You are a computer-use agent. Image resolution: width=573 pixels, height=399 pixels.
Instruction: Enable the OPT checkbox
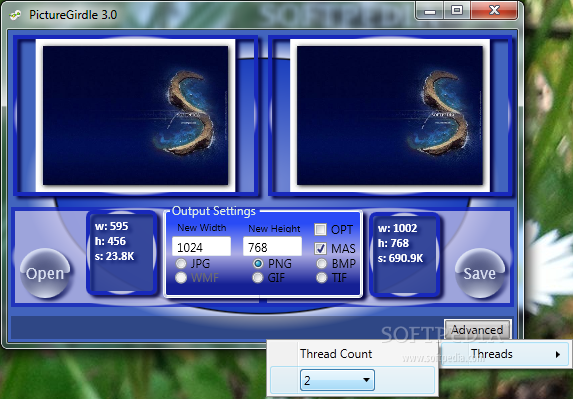click(x=320, y=229)
